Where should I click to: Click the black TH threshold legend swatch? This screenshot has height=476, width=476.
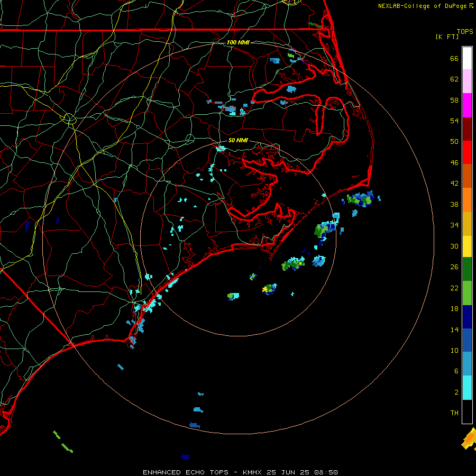(x=467, y=411)
